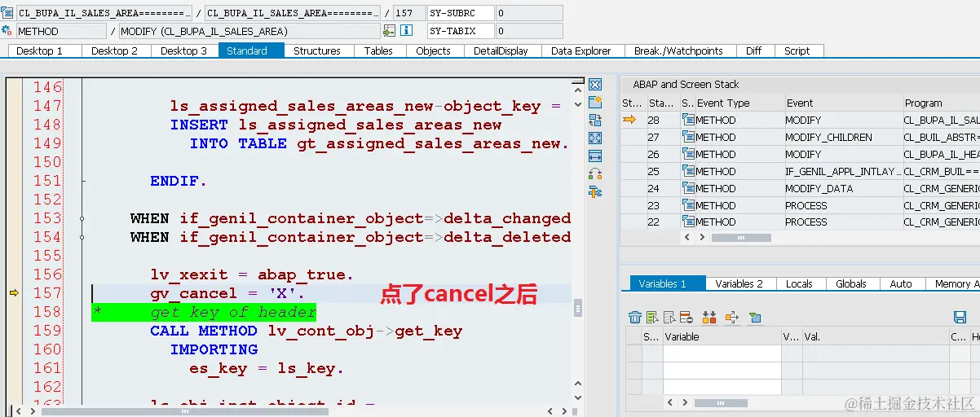Image resolution: width=980 pixels, height=417 pixels.
Task: Click the save disk icon in Variables panel
Action: 960,318
